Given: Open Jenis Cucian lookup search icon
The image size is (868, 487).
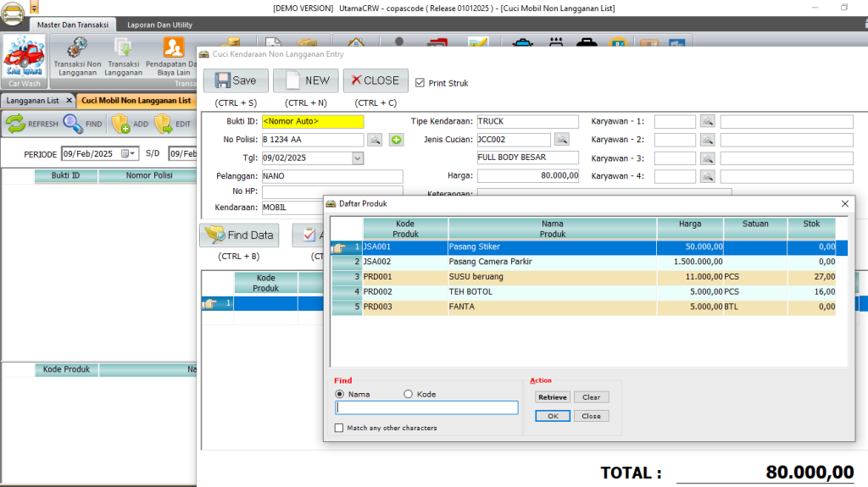Looking at the screenshot, I should 561,140.
